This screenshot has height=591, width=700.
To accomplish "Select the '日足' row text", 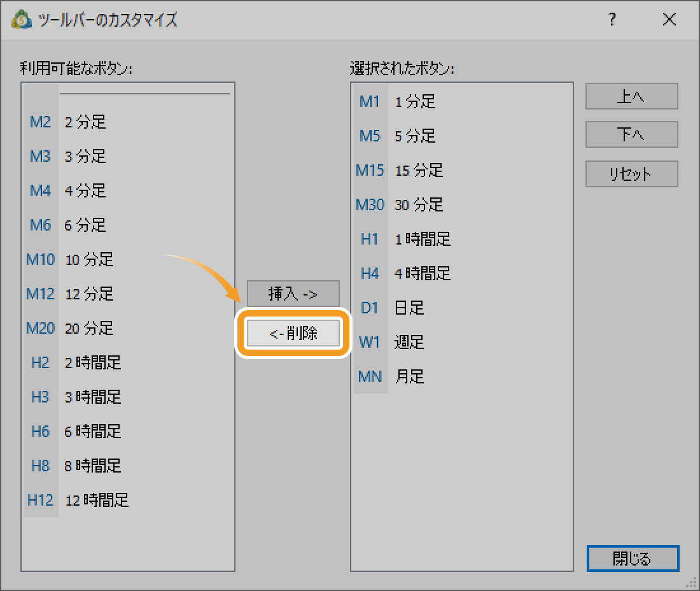I will point(409,308).
